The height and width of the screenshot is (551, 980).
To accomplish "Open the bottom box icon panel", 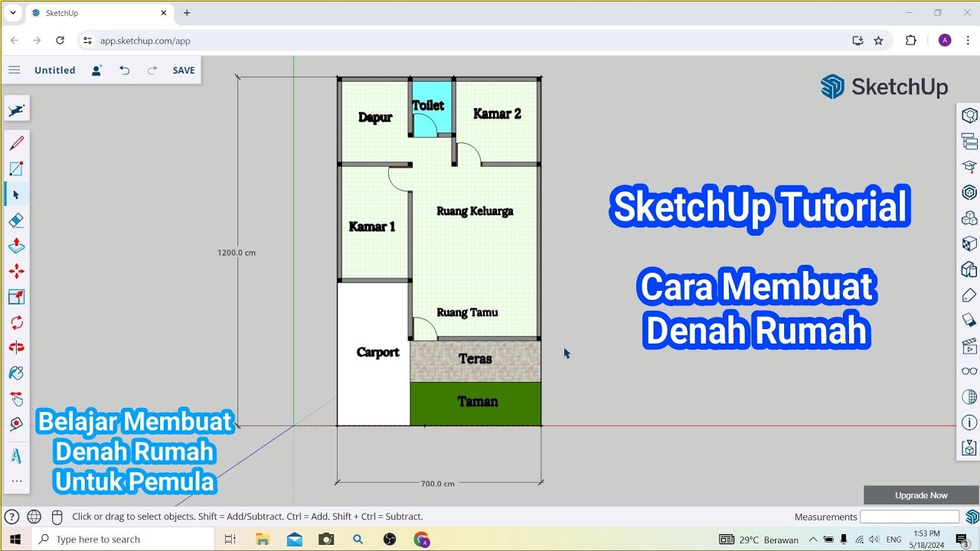I will point(969,448).
